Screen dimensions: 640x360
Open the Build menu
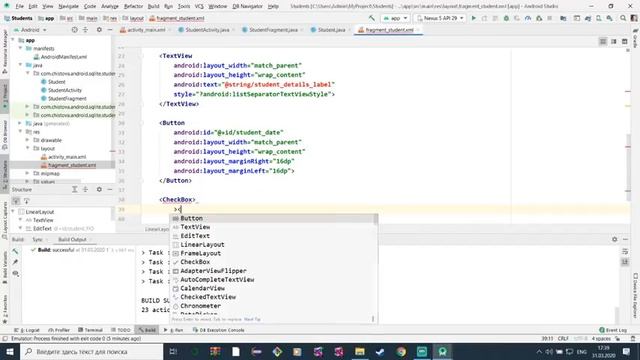[153, 6]
